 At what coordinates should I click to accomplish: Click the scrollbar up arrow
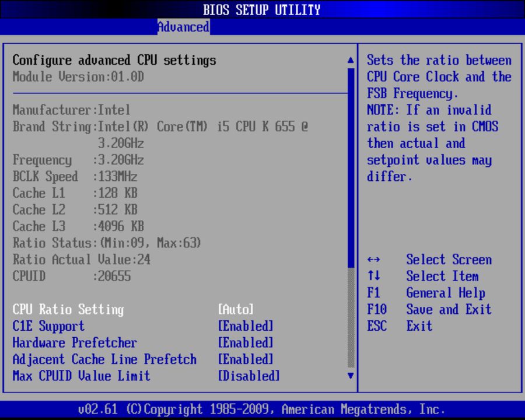351,60
